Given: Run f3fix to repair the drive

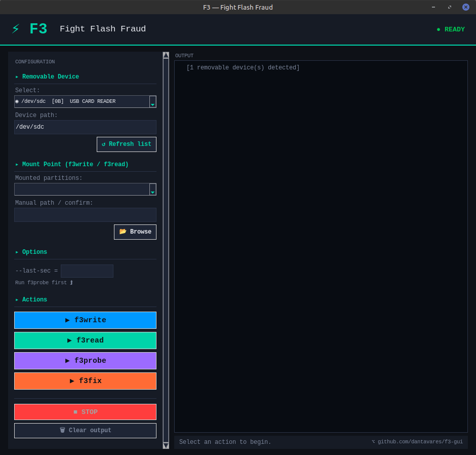Looking at the screenshot, I should 85,381.
